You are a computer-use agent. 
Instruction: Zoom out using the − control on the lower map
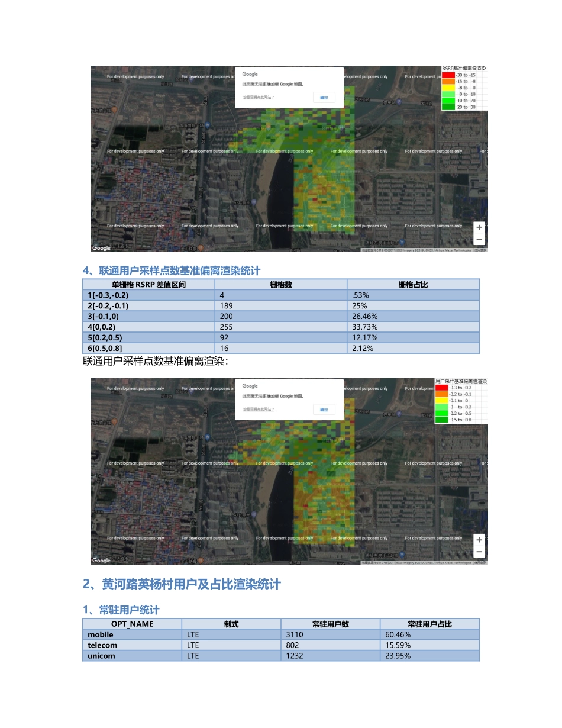point(479,551)
